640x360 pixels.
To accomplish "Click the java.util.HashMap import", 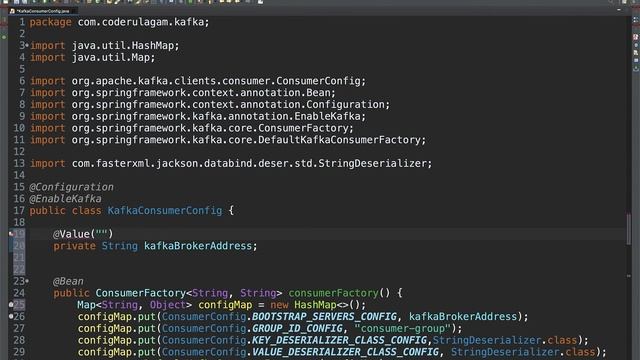I will 123,46.
